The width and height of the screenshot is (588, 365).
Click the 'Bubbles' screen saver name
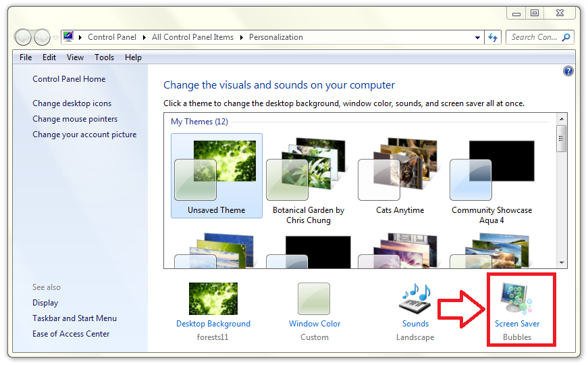(x=517, y=337)
